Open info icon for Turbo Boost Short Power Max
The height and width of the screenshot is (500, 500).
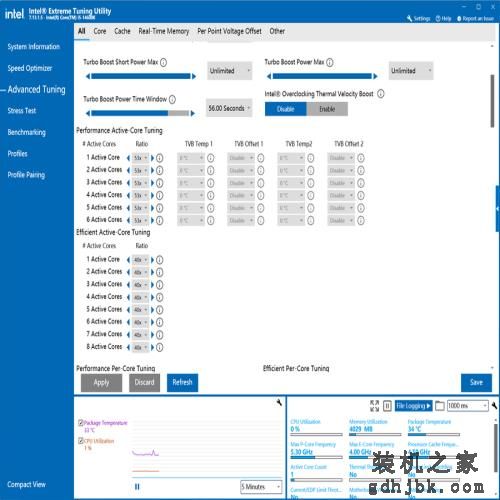point(163,62)
